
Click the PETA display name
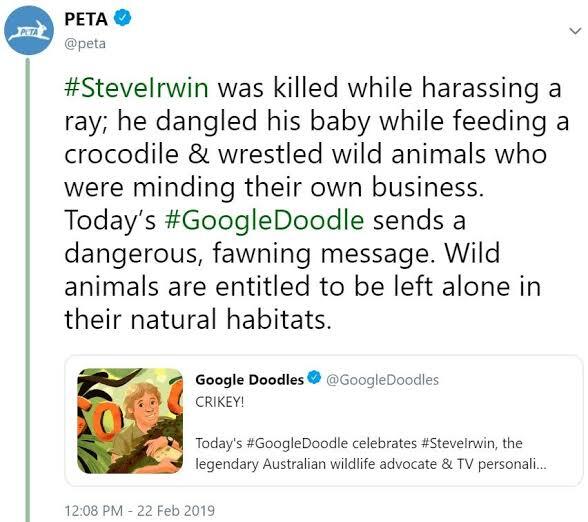tap(86, 19)
